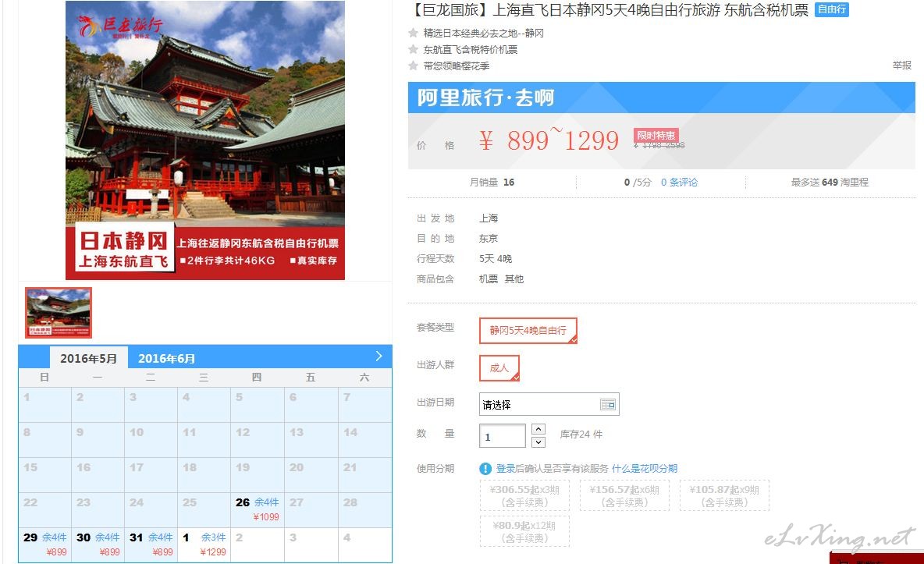
Task: Switch to the 2016年6月 calendar tab
Action: [166, 358]
